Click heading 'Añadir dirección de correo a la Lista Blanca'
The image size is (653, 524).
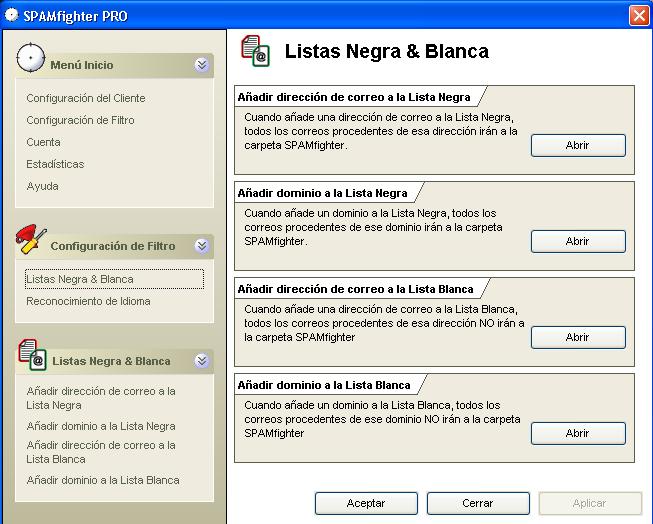355,289
